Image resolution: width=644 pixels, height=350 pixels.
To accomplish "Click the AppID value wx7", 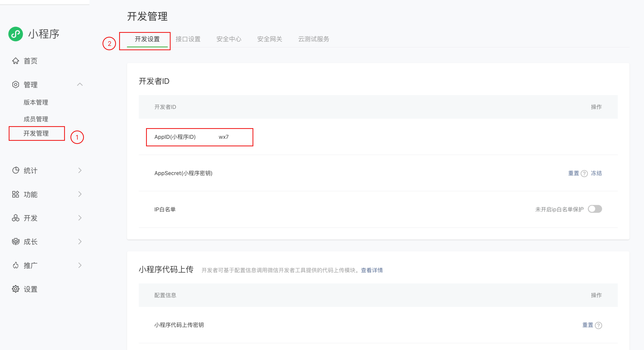I will tap(223, 137).
